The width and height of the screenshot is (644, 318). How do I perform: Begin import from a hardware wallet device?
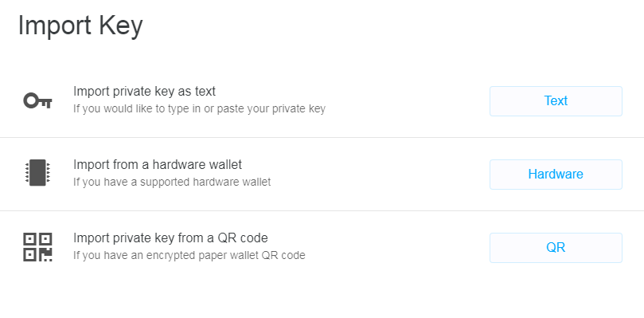click(x=556, y=175)
